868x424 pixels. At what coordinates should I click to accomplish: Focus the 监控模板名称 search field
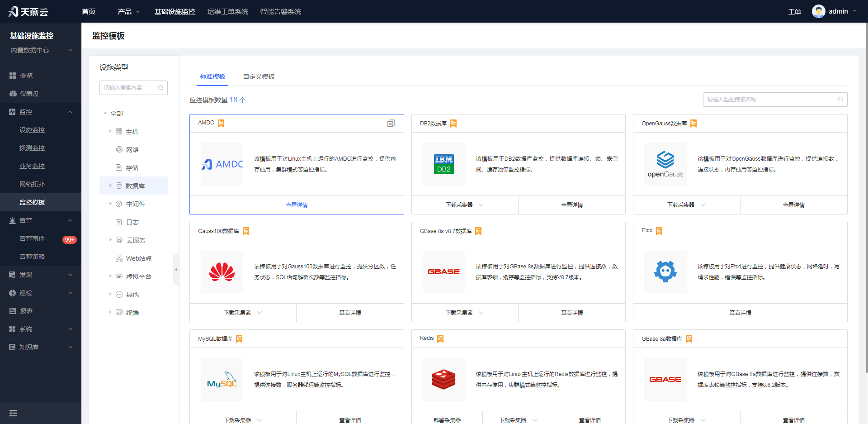775,100
